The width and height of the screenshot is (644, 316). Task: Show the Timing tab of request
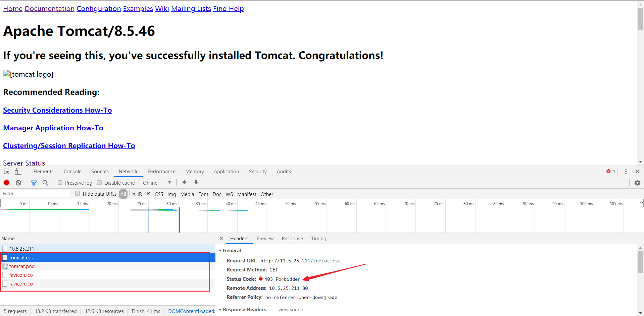(318, 239)
